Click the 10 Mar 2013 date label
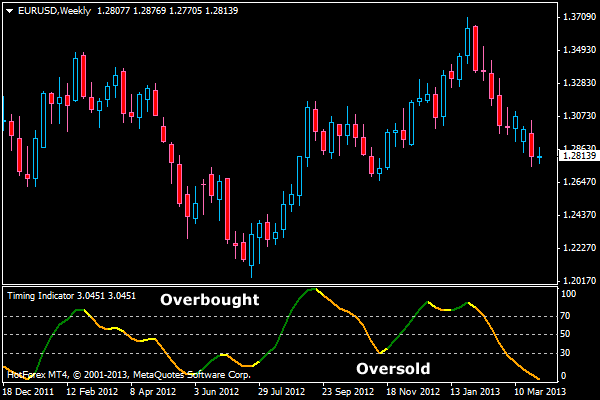The width and height of the screenshot is (600, 400). click(x=537, y=392)
